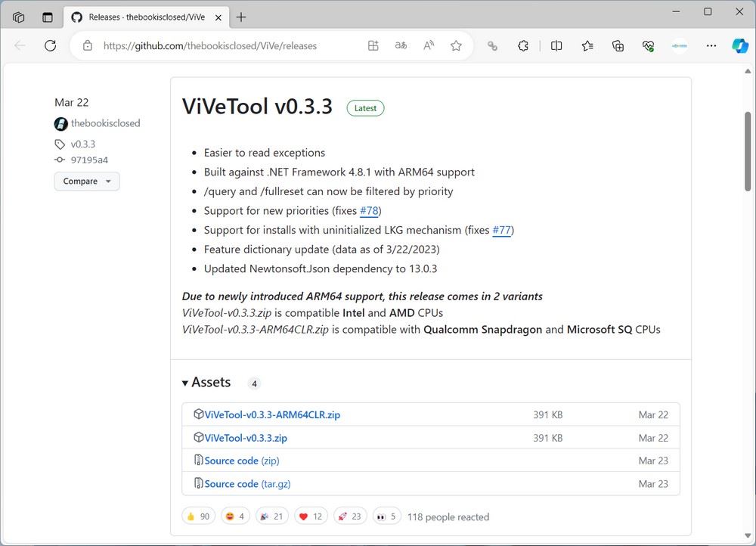
Task: Download ViVeTool-v0.3.3.zip
Action: click(246, 438)
